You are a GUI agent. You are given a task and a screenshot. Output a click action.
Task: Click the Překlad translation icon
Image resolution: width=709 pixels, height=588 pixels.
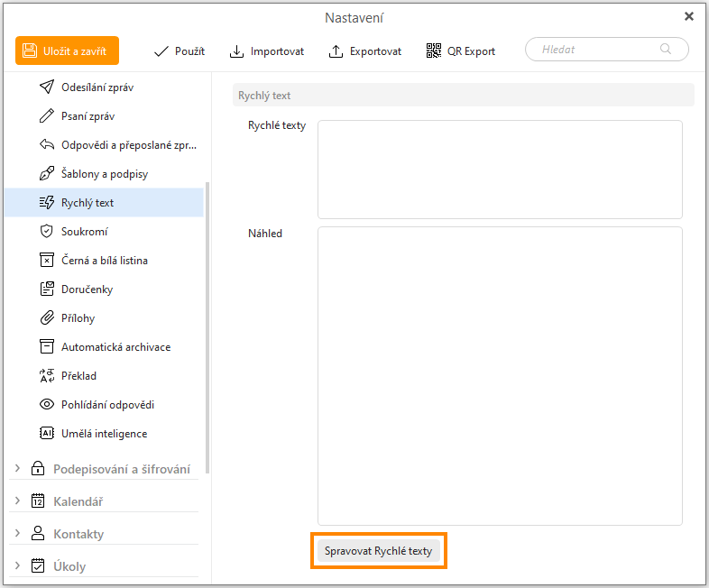tap(47, 376)
